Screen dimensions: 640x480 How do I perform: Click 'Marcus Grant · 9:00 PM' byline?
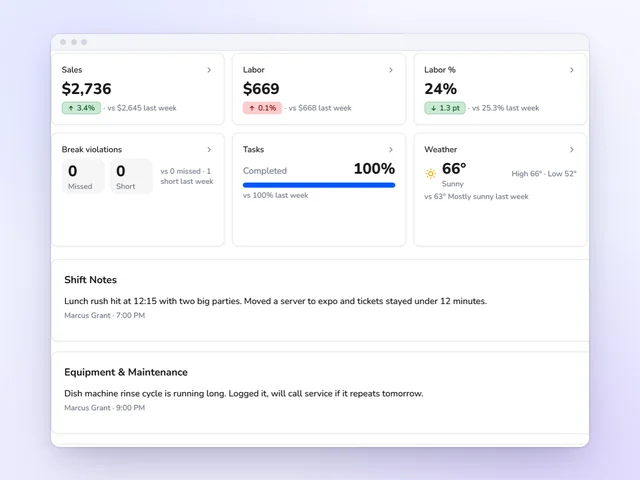[104, 408]
